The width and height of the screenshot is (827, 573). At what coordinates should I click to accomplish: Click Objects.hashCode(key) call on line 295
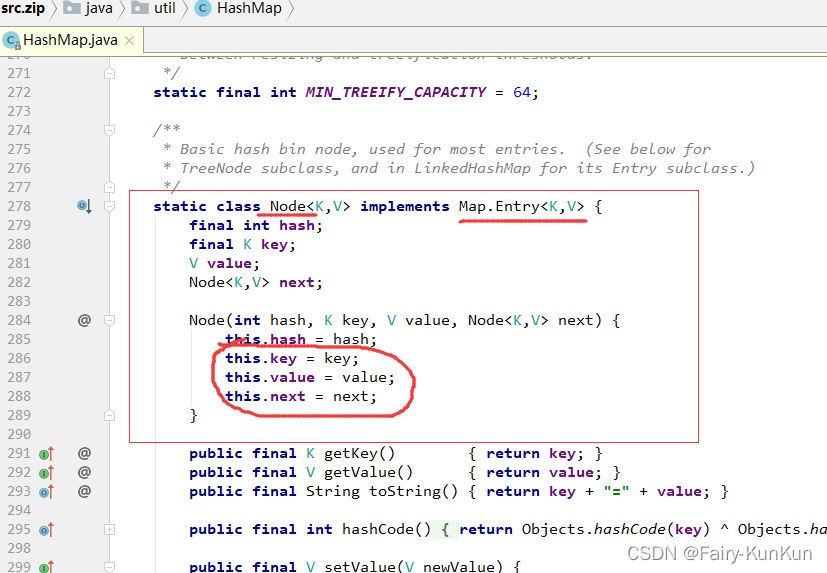(616, 529)
